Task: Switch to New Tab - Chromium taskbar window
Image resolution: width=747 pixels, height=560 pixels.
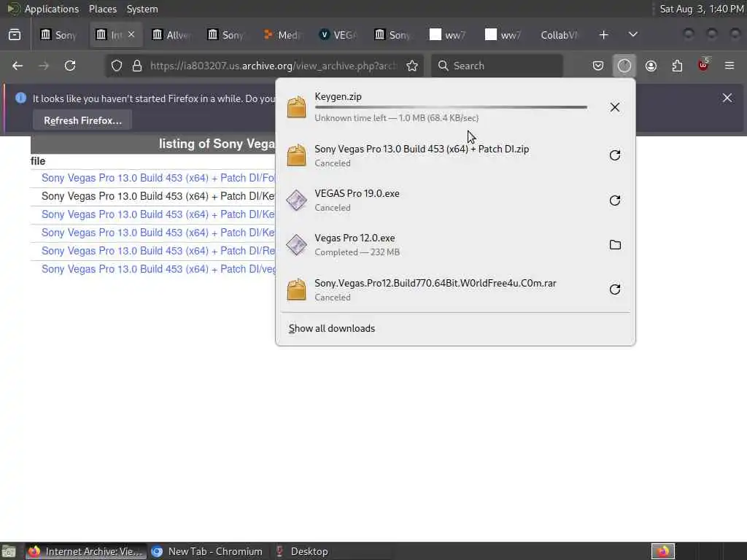Action: [x=206, y=551]
